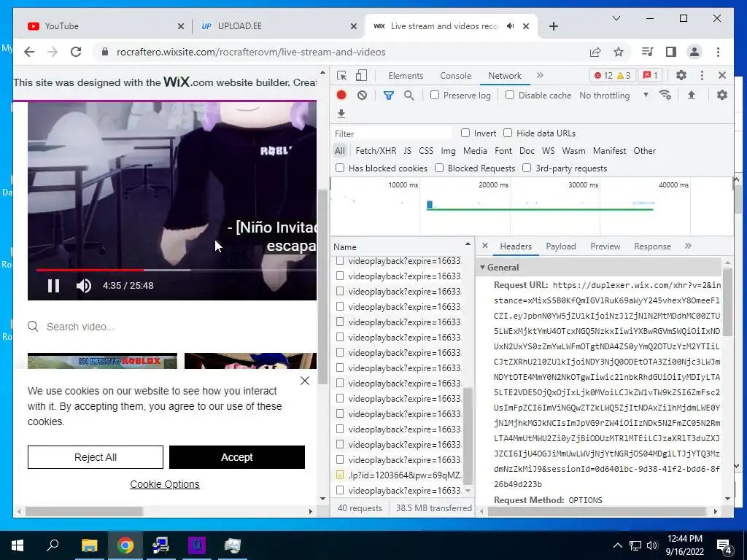Select the inspect element picker icon
747x560 pixels.
[x=341, y=76]
